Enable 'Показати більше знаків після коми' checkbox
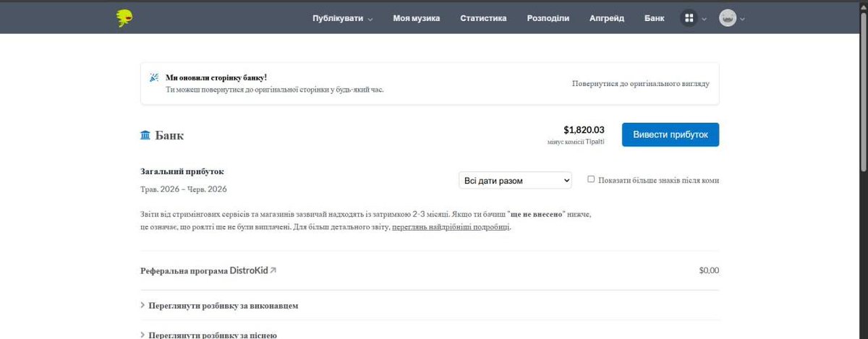Viewport: 868px width, 339px height. [x=591, y=179]
